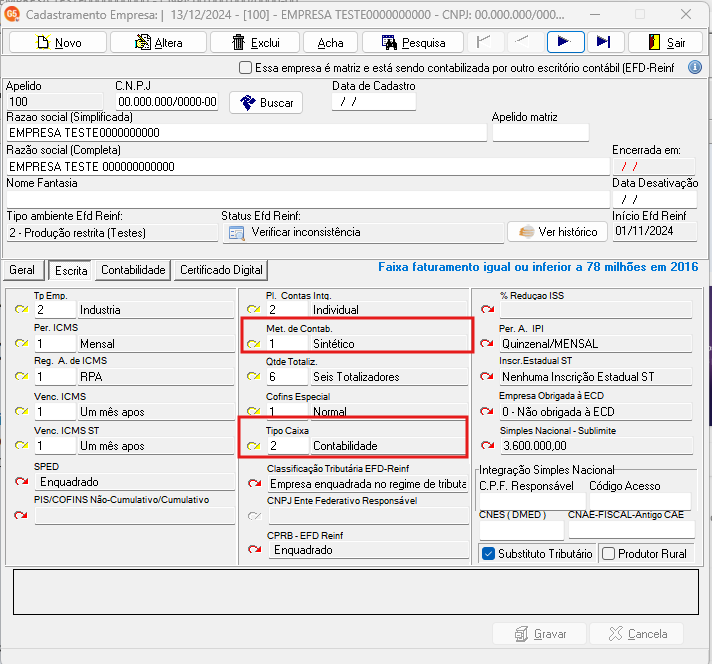Viewport: 712px width, 664px height.
Task: Click red arrow icon for SPED
Action: coord(21,481)
